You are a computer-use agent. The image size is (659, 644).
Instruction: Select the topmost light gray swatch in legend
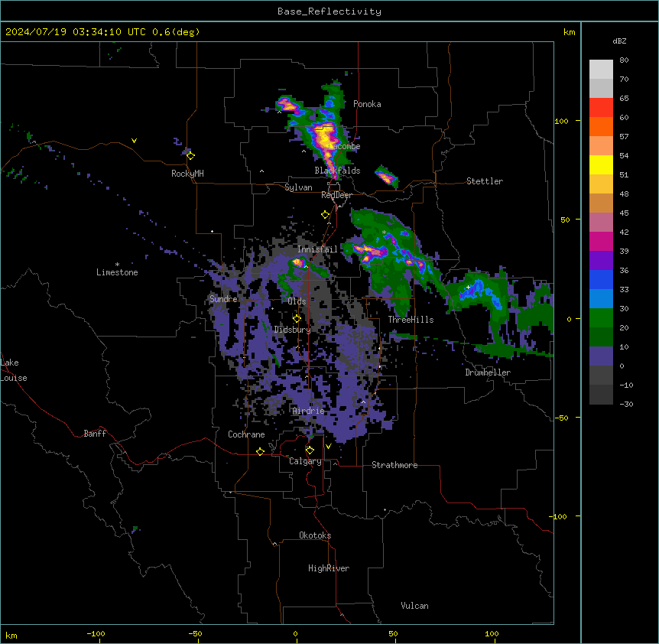point(601,69)
